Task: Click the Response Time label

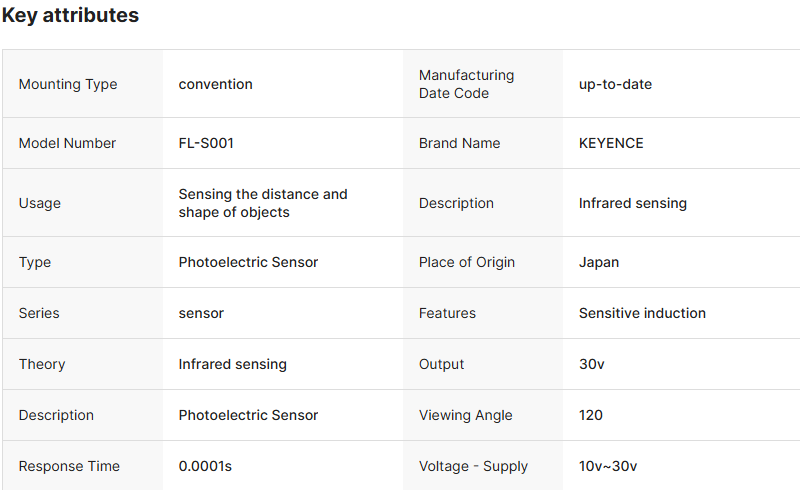Action: click(69, 466)
